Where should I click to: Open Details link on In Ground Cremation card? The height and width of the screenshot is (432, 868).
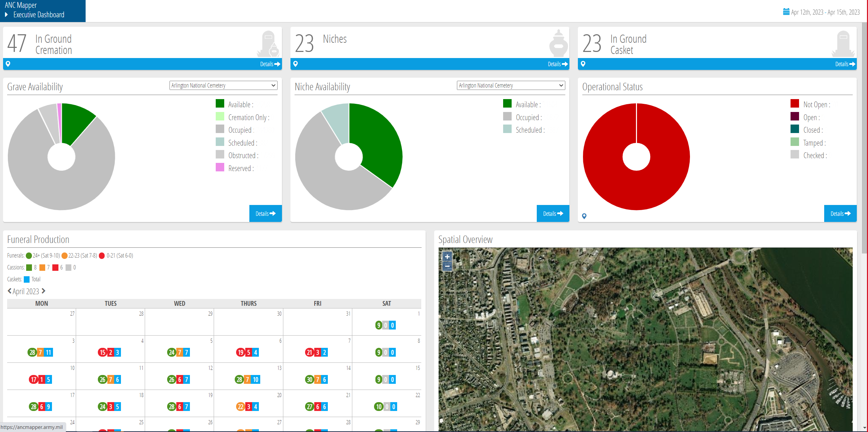click(x=270, y=64)
